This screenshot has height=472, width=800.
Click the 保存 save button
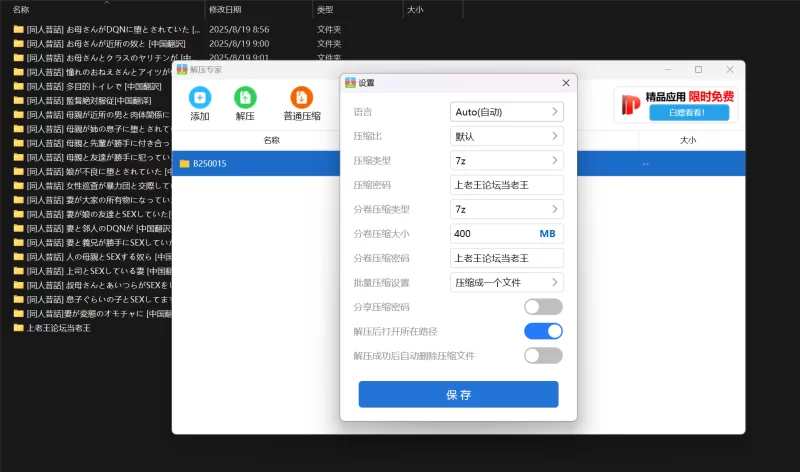click(x=458, y=394)
